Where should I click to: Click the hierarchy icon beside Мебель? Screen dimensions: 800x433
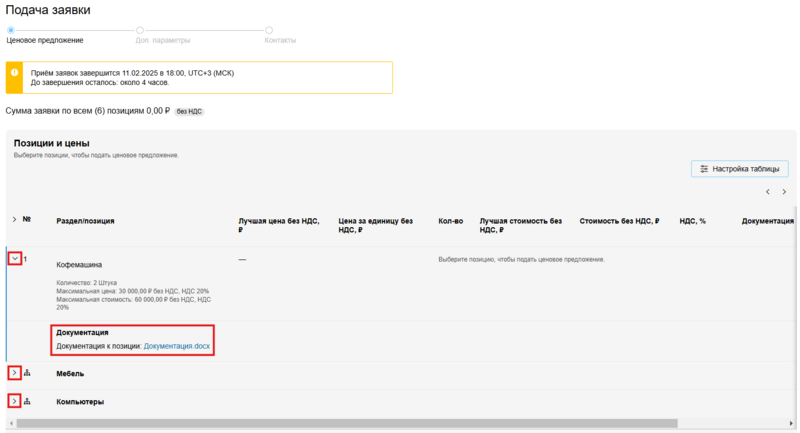[x=28, y=373]
